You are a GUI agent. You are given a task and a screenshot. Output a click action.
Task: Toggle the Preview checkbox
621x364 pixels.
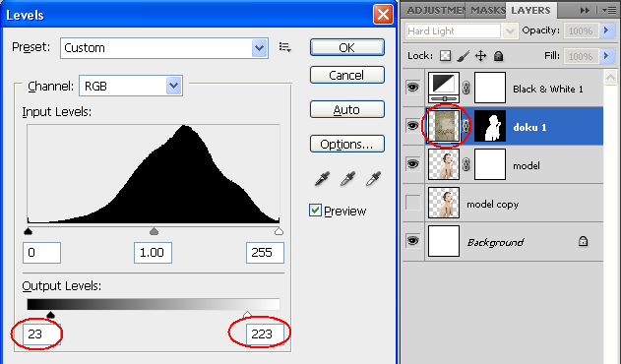pos(315,211)
